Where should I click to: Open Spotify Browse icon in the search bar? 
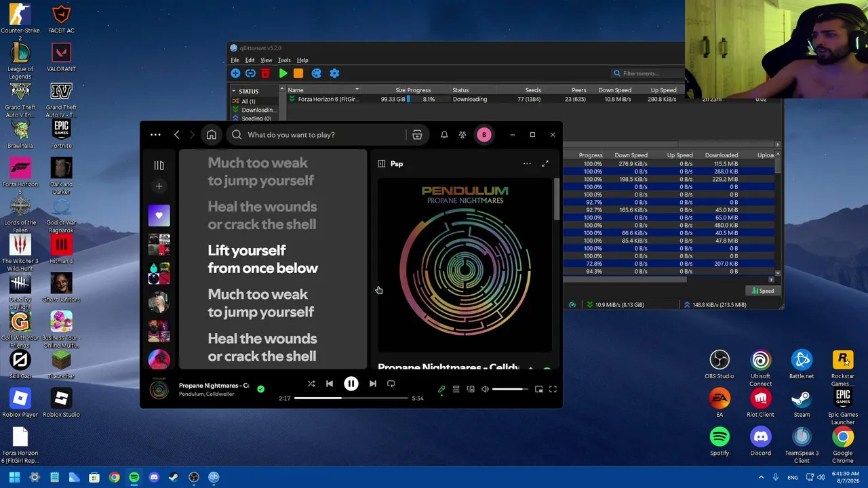click(x=417, y=135)
